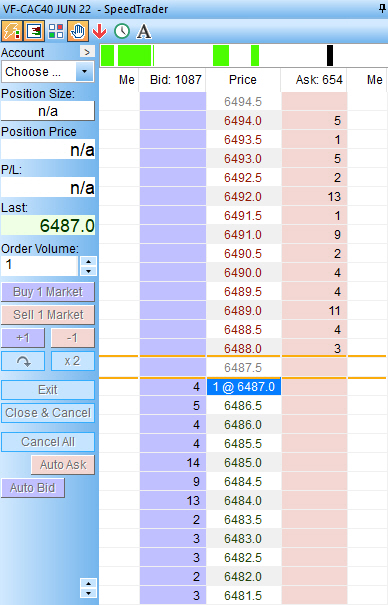Screen dimensions: 388x605
Task: Click the x 2 button
Action: pyautogui.click(x=73, y=361)
